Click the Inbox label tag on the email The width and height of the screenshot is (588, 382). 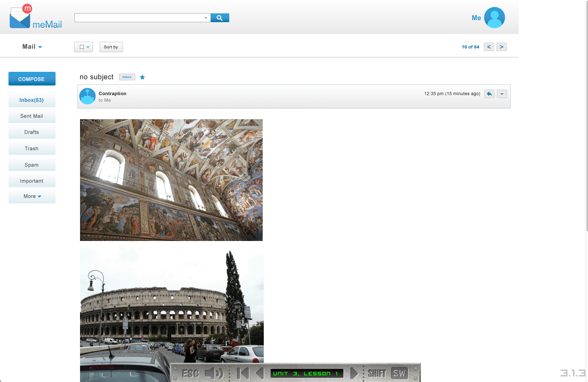(127, 77)
